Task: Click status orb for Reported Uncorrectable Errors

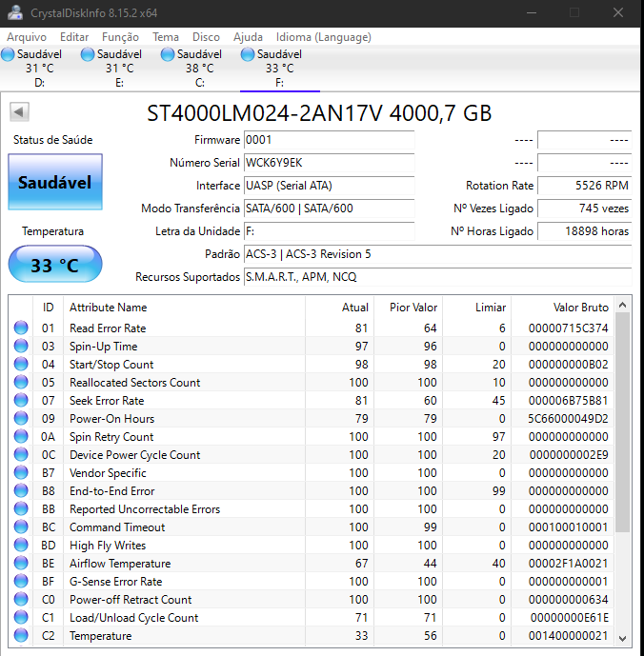Action: (x=21, y=508)
